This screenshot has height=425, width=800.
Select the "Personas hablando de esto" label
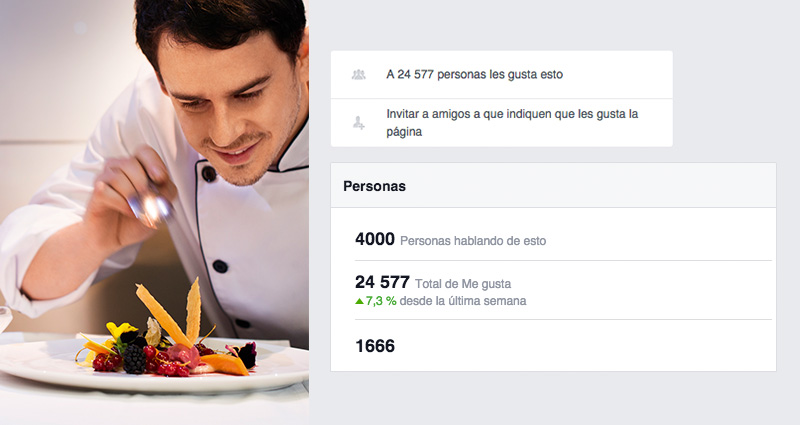click(x=473, y=241)
